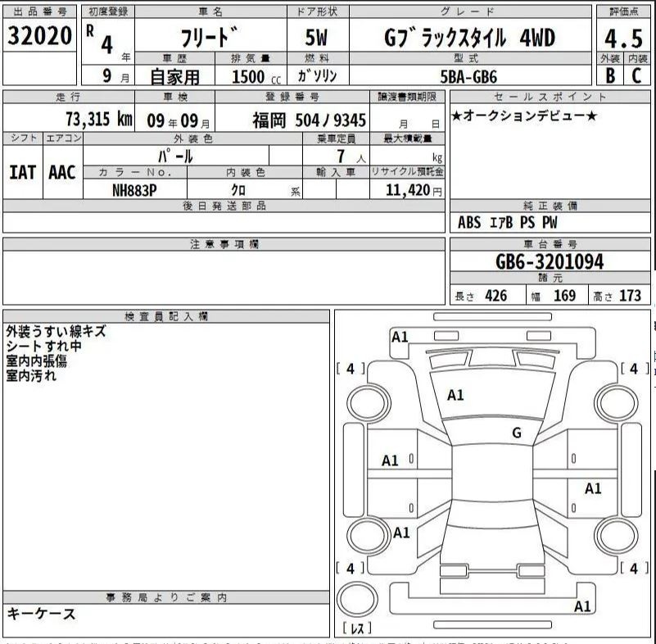The image size is (656, 644).
Task: Click inspector note 室内内張傷
Action: point(36,361)
